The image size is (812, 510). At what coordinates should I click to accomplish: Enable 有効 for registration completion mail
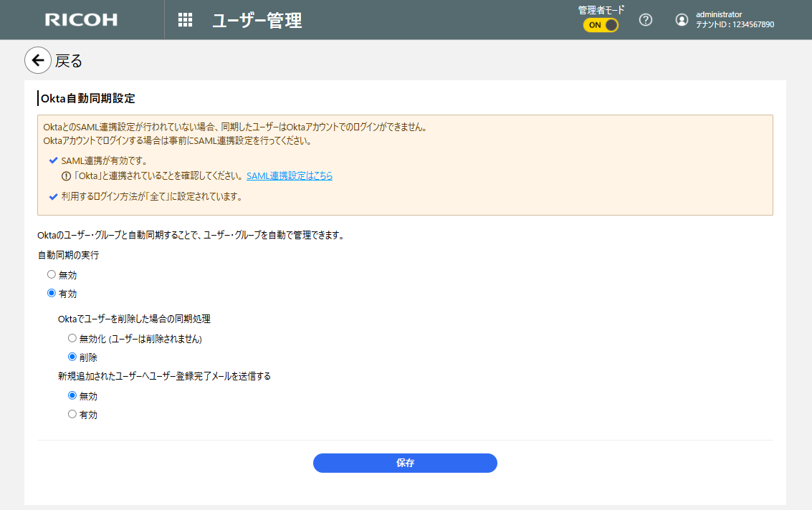pyautogui.click(x=72, y=414)
